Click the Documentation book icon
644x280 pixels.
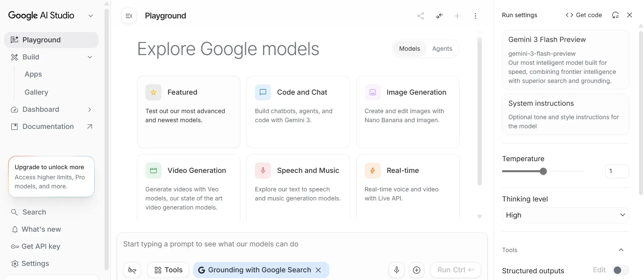[14, 127]
